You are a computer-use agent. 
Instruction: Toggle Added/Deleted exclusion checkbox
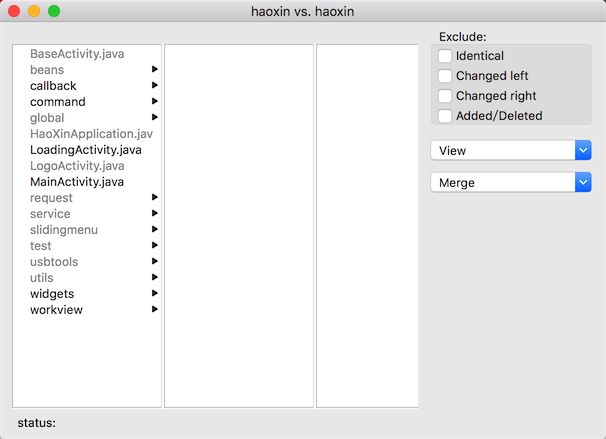click(445, 116)
